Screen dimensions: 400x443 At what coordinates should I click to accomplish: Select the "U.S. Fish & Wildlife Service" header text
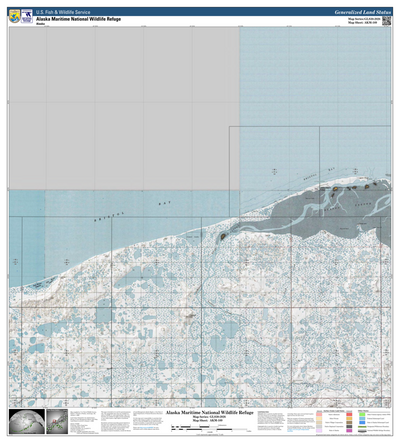(63, 12)
